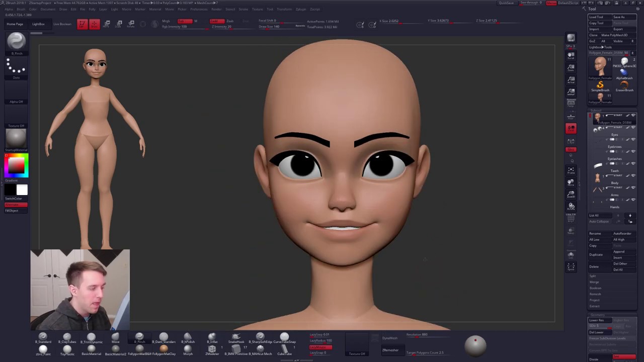Select the Move brush in bottom shelf

click(x=115, y=338)
